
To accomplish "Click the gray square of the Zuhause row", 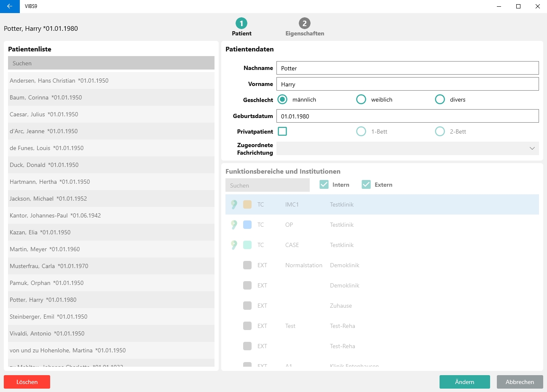I will 247,306.
